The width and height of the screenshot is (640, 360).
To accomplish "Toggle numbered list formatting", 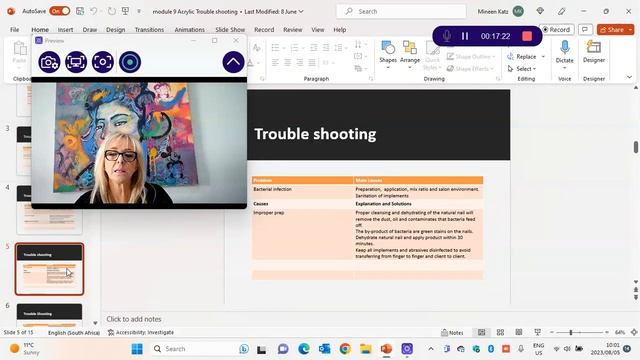I will [x=294, y=48].
